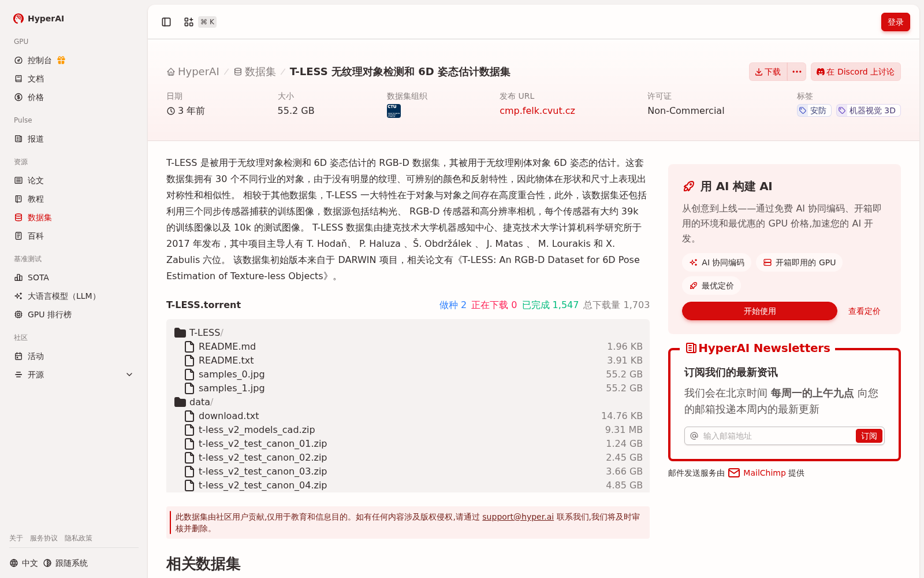Open the 服务协议 footer link
This screenshot has width=924, height=578.
44,538
